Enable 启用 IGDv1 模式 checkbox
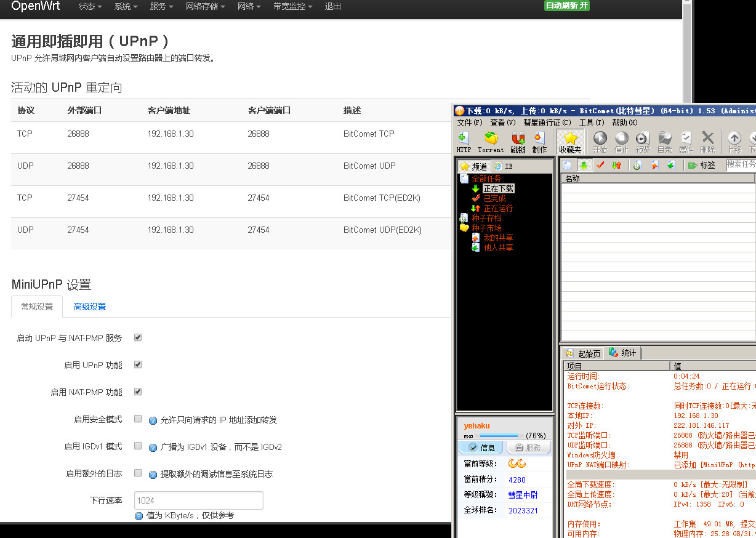This screenshot has width=756, height=538. coord(138,446)
